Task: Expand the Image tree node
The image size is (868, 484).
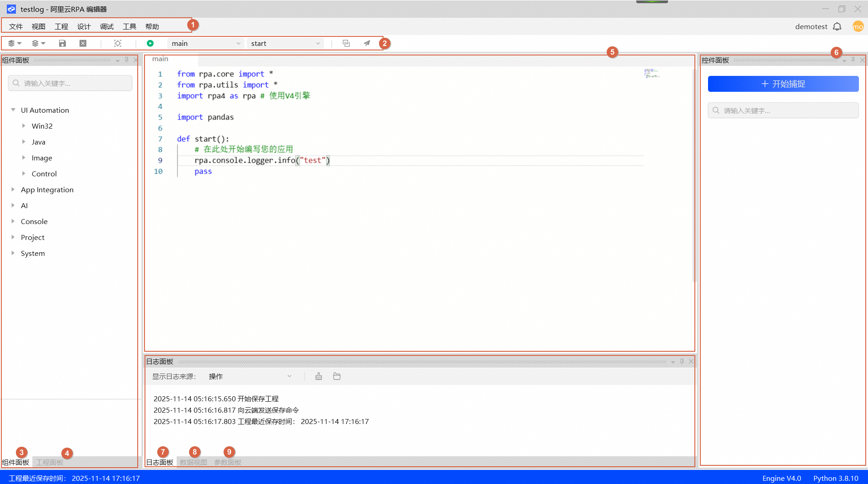Action: click(x=24, y=158)
